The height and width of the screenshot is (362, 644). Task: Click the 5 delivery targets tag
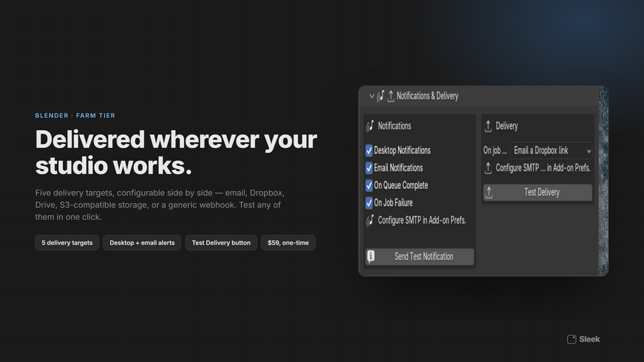[x=67, y=243]
